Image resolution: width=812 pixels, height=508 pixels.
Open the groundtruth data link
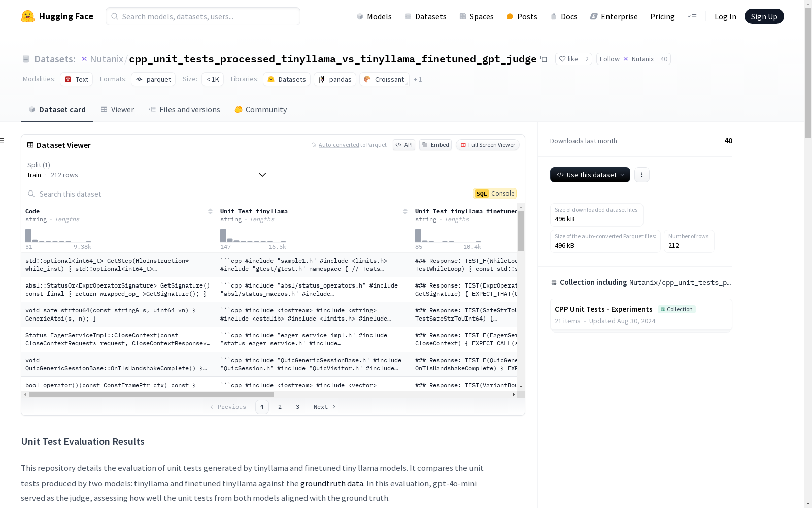point(332,484)
